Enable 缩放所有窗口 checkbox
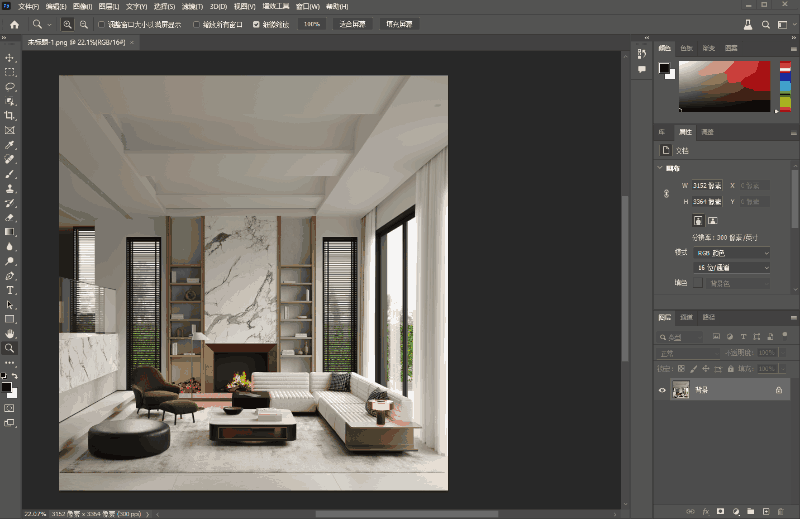The height and width of the screenshot is (519, 800). (x=195, y=23)
